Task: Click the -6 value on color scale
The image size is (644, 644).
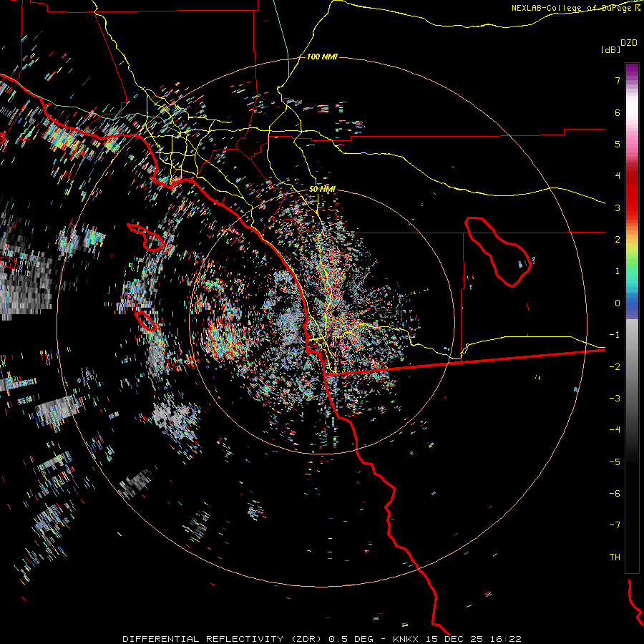Action: pos(615,494)
